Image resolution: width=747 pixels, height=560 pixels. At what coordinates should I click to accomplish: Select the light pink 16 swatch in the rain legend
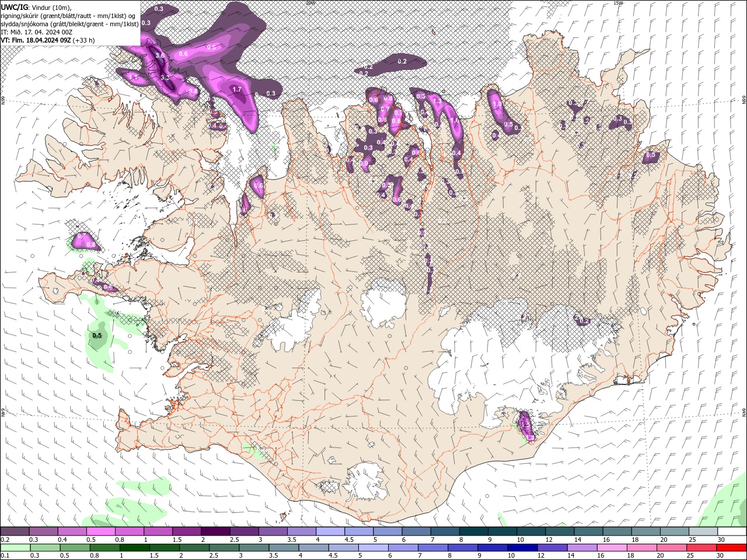coord(612,548)
